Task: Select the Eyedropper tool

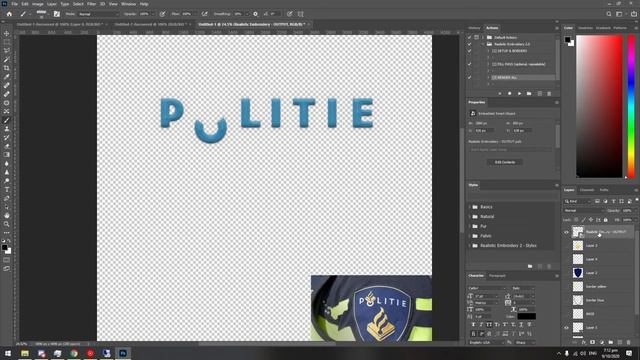Action: tap(7, 77)
